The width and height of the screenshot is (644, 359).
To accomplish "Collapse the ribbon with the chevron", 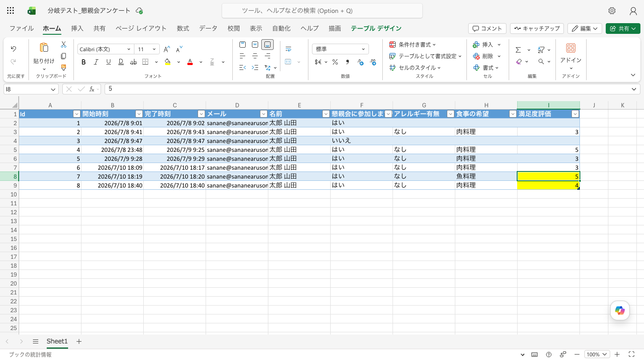I will (x=633, y=75).
